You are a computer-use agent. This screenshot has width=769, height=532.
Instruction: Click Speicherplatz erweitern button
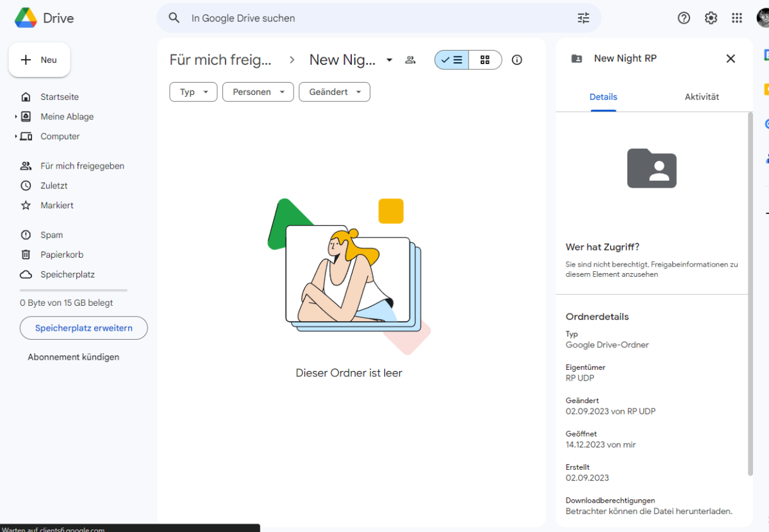84,328
